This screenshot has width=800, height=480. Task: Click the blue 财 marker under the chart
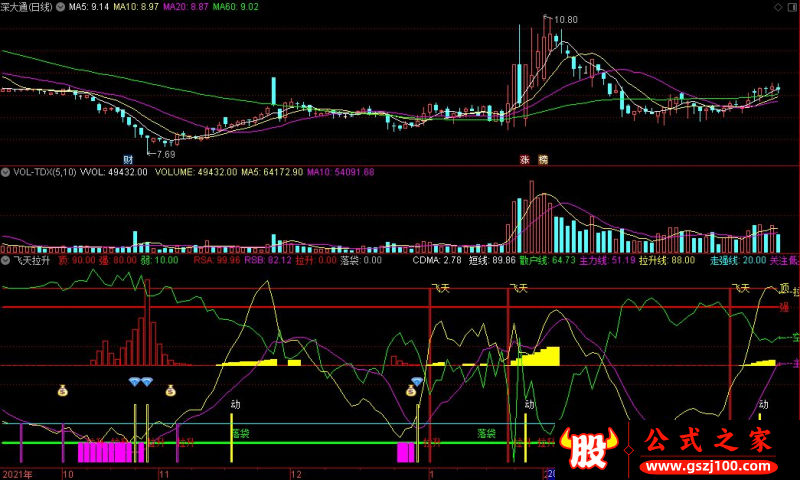coord(128,160)
